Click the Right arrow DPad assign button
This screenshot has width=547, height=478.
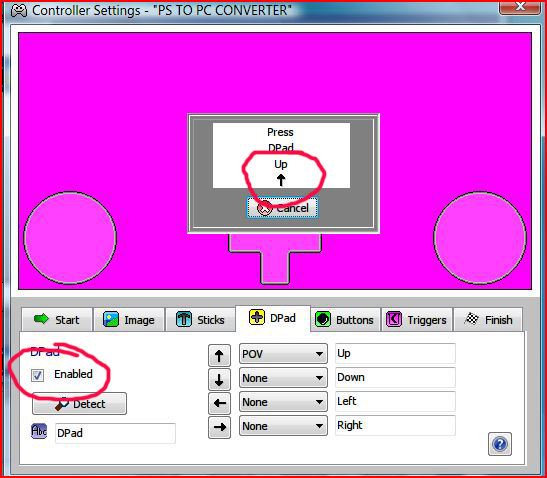(219, 427)
